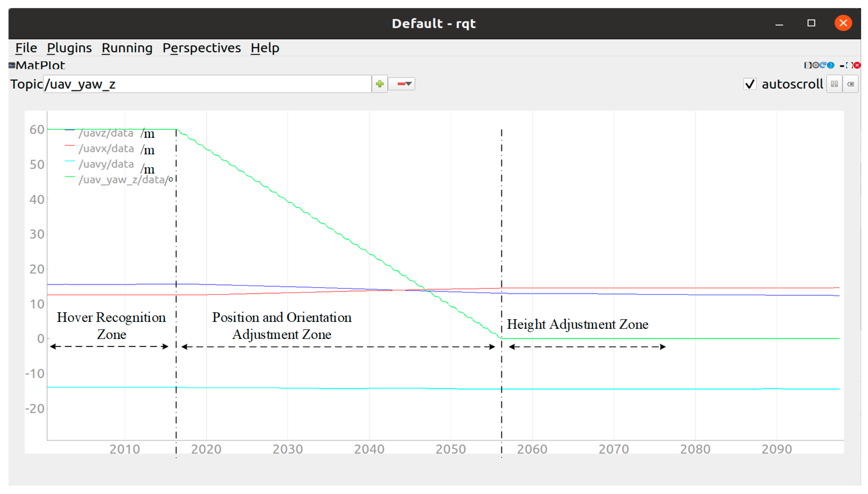Click the /uavx/data legend entry
868x494 pixels.
[x=106, y=148]
